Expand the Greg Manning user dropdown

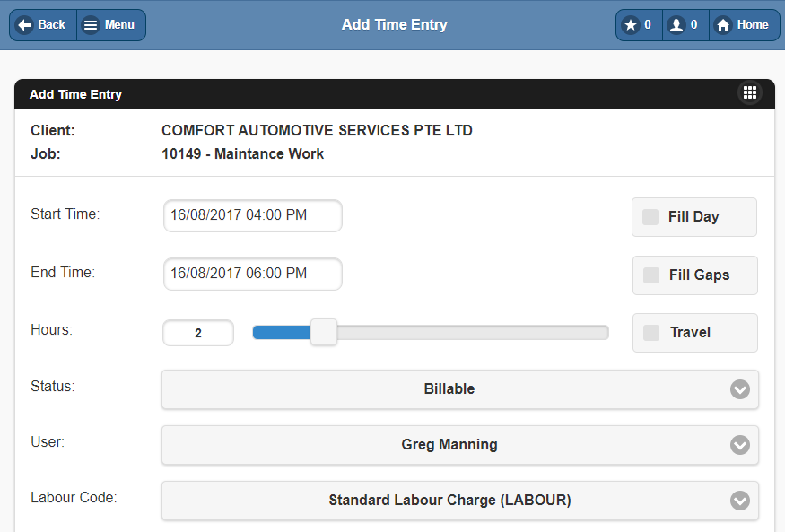click(449, 445)
